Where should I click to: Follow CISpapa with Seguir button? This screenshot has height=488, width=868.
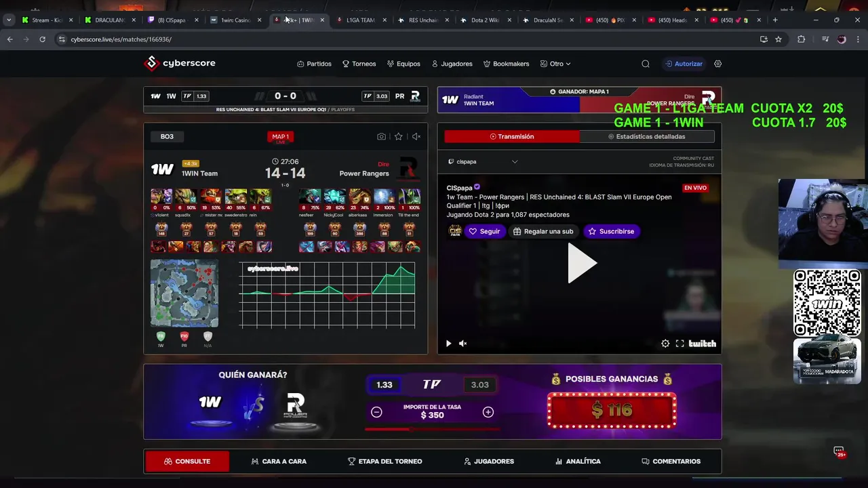484,231
